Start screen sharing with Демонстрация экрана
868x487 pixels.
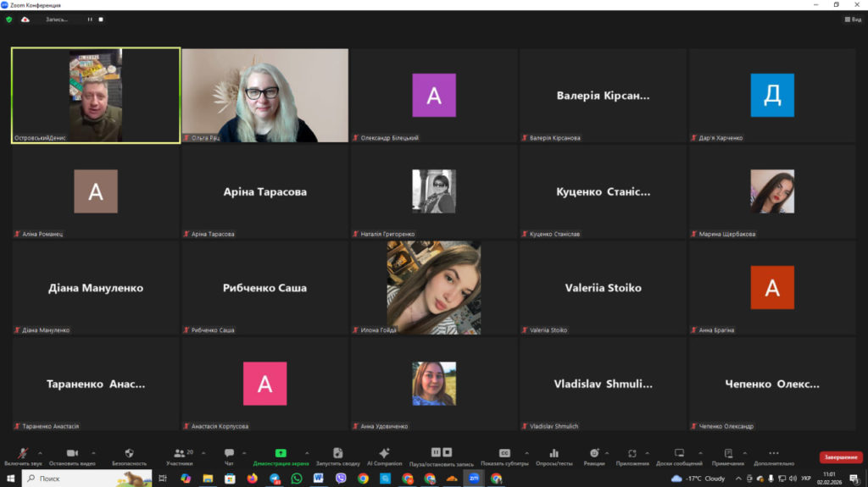[x=281, y=455]
